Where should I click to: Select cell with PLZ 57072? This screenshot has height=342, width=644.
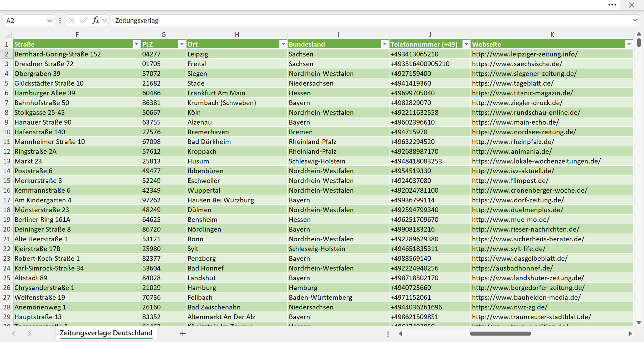(x=164, y=73)
